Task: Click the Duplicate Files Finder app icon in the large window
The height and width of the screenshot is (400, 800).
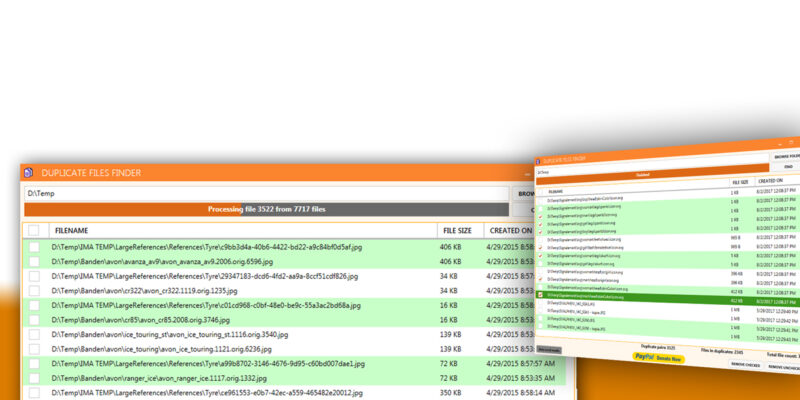Action: pyautogui.click(x=29, y=172)
